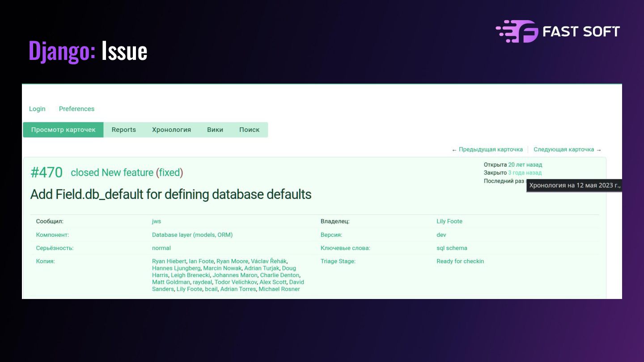Click the Fast Soft logo
The width and height of the screenshot is (644, 362).
click(x=558, y=31)
